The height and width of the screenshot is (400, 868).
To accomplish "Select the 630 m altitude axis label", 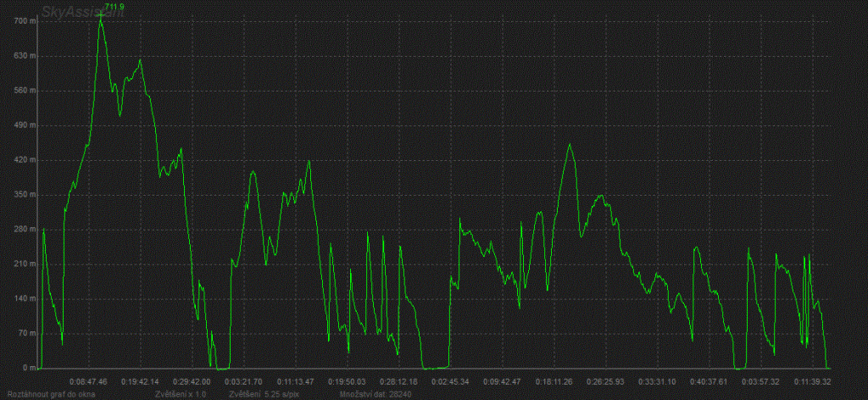I will (19, 55).
